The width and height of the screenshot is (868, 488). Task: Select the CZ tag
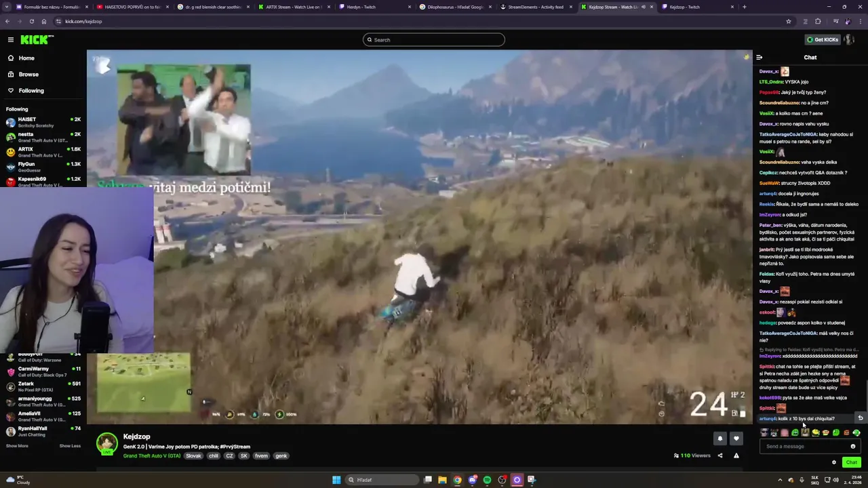pyautogui.click(x=229, y=456)
